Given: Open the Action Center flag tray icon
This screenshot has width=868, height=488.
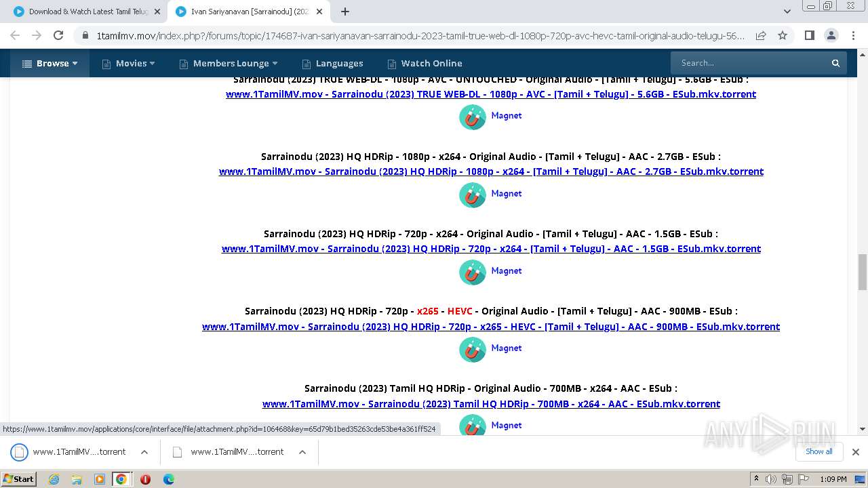Looking at the screenshot, I should [802, 479].
